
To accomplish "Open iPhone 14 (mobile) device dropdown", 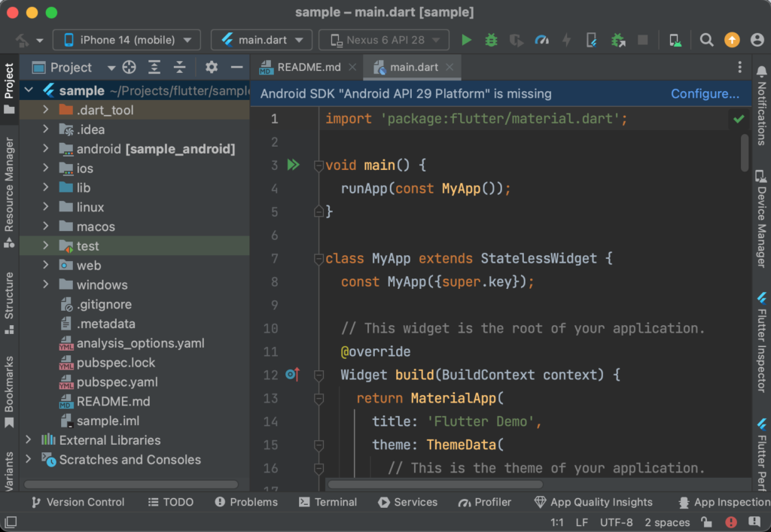I will click(126, 40).
